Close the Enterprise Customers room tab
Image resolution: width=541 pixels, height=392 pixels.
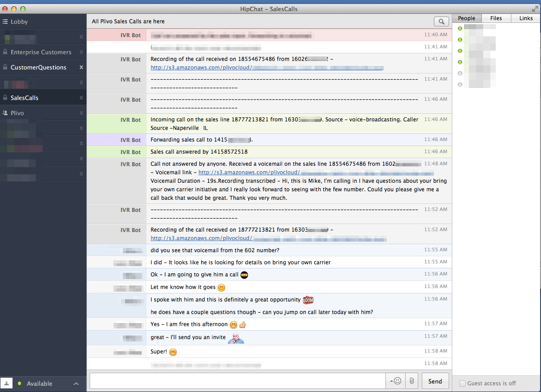(81, 52)
